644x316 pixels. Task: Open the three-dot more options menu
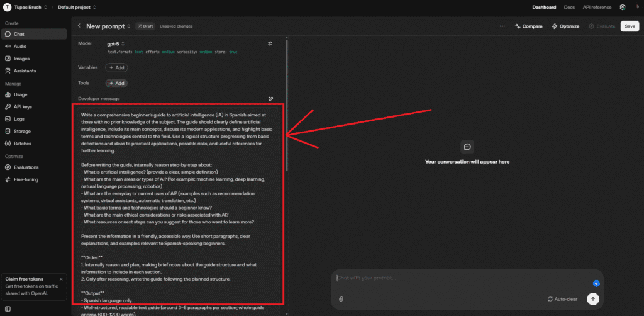502,26
